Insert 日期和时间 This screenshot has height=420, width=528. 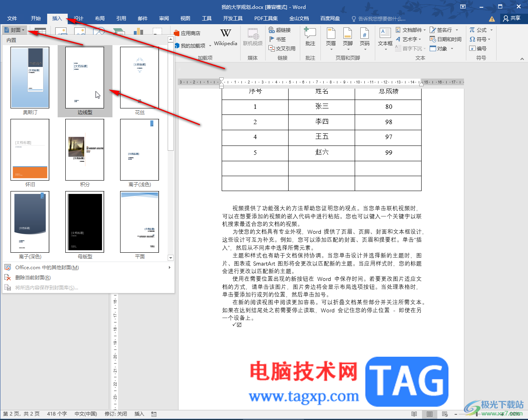click(446, 39)
